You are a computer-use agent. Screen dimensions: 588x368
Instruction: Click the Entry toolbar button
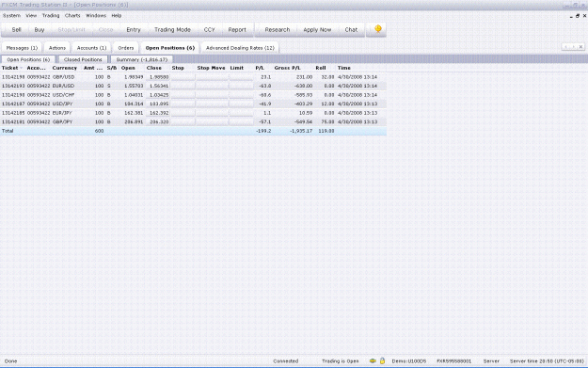(x=134, y=29)
